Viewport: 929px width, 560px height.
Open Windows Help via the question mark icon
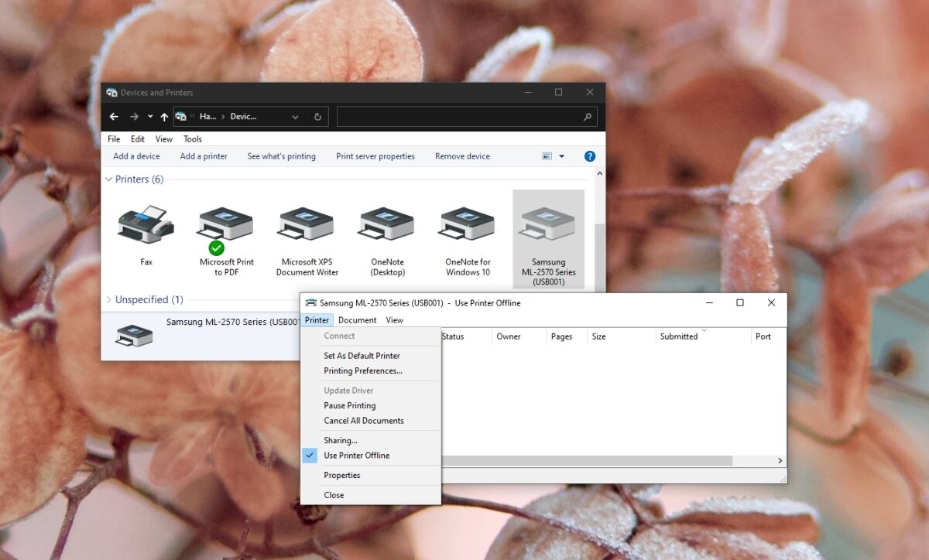(590, 155)
